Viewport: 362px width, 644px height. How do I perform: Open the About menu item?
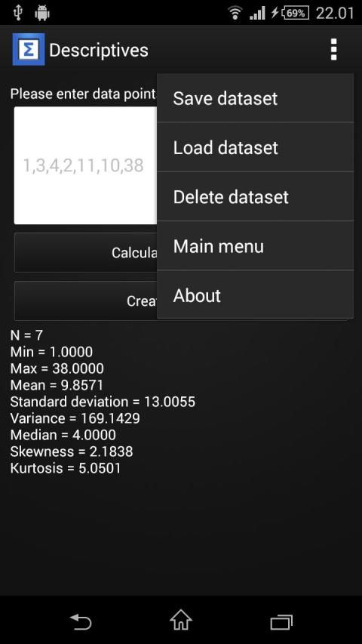255,295
